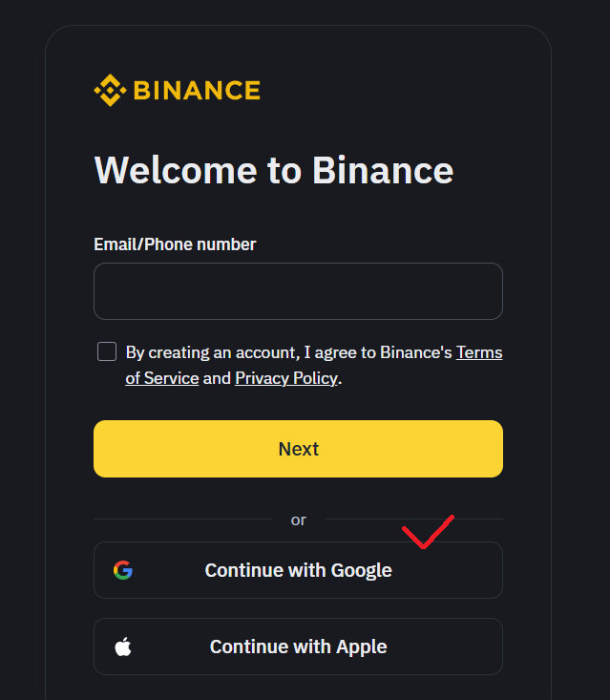The width and height of the screenshot is (610, 700).
Task: Focus the Email/Phone number input field
Action: tap(298, 291)
